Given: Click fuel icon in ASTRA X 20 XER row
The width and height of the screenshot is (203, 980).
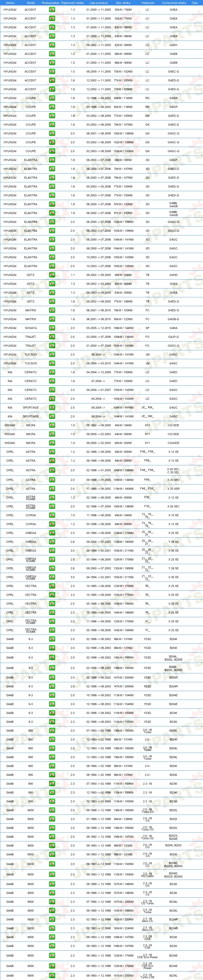Looking at the screenshot, I should tap(52, 489).
